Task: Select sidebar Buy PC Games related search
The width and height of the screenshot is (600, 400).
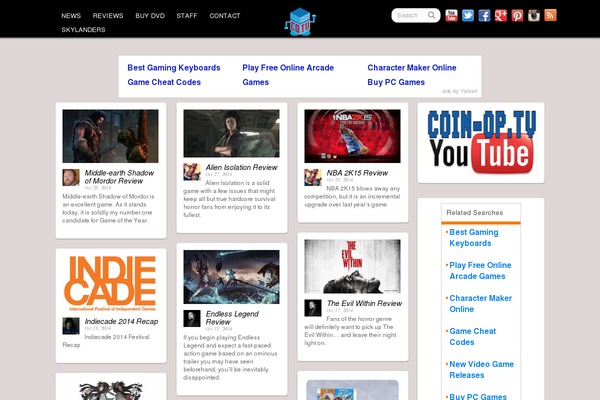Action: pos(478,396)
